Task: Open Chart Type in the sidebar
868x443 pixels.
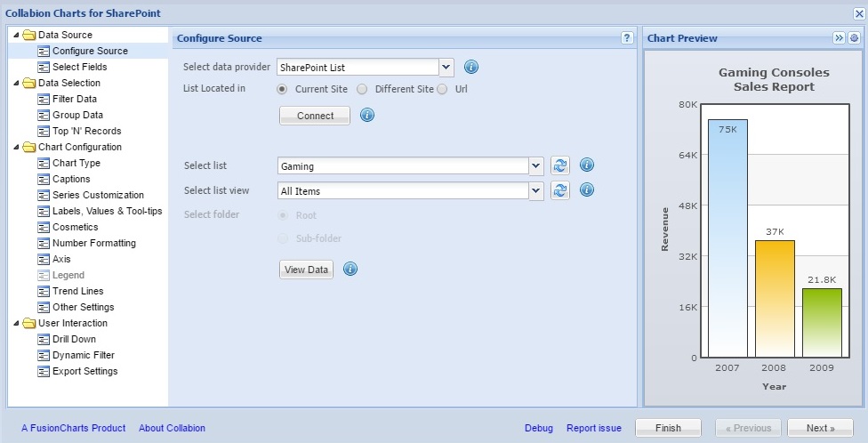Action: [x=76, y=163]
